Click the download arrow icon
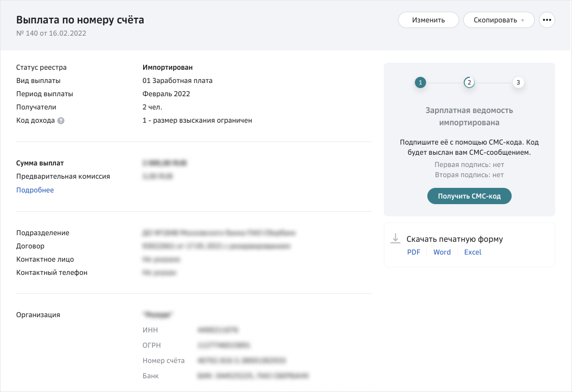This screenshot has height=392, width=572. point(395,238)
